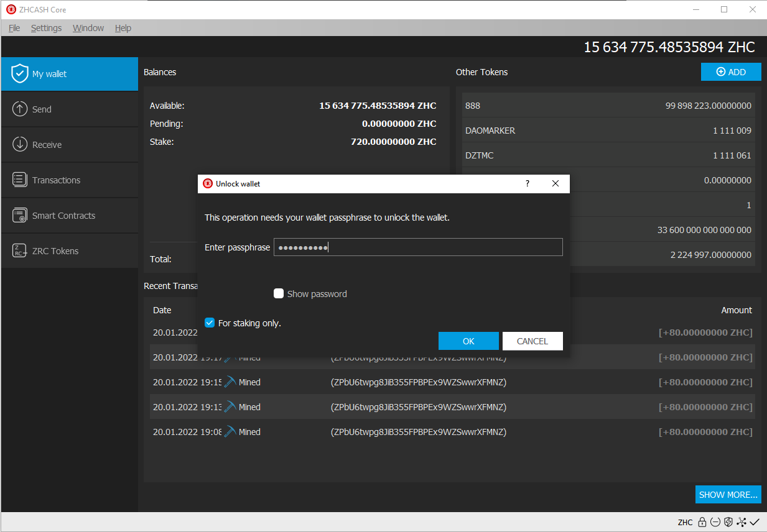
Task: Select the 888 token row
Action: 608,106
